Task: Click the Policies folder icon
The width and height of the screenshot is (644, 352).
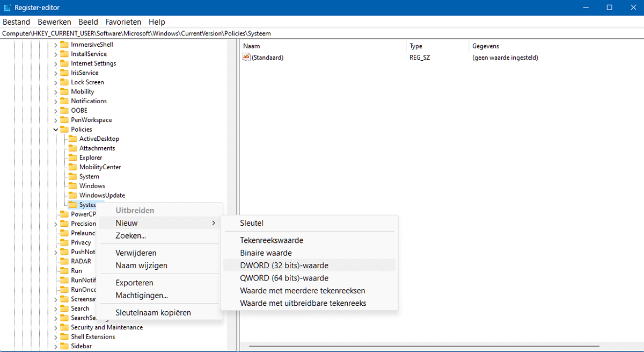Action: (64, 130)
